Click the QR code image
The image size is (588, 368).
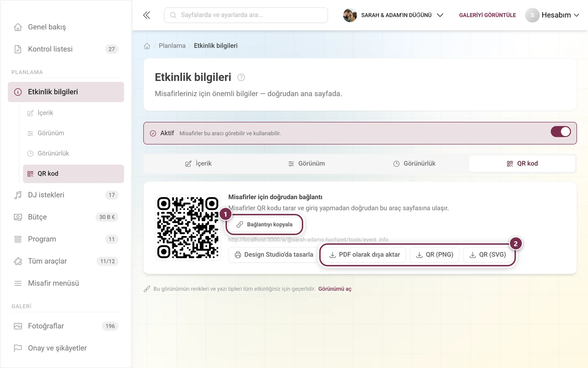pyautogui.click(x=188, y=227)
